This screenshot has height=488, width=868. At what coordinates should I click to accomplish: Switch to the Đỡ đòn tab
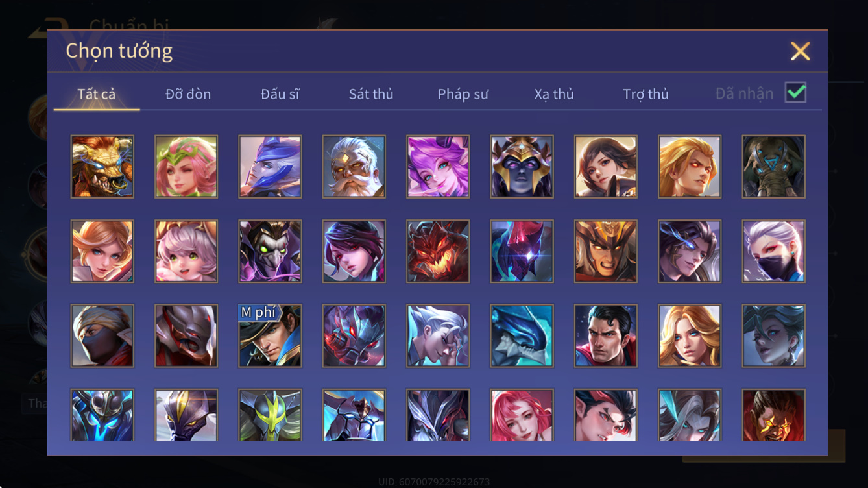click(x=188, y=94)
